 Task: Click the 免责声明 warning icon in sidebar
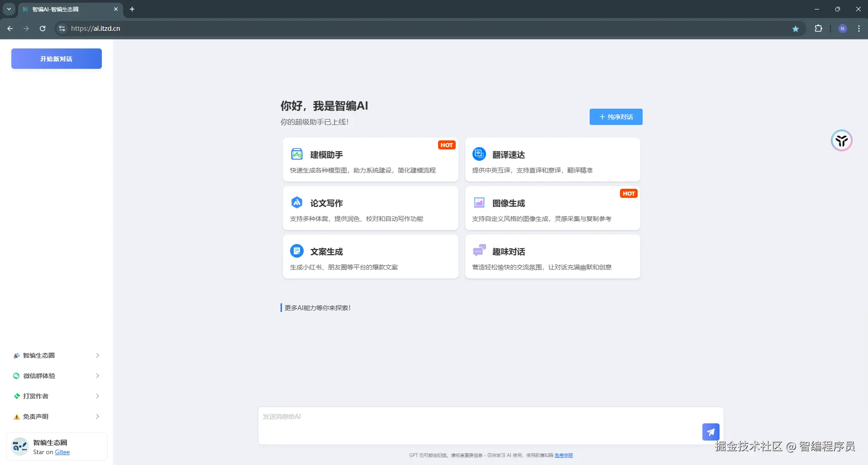(16, 417)
